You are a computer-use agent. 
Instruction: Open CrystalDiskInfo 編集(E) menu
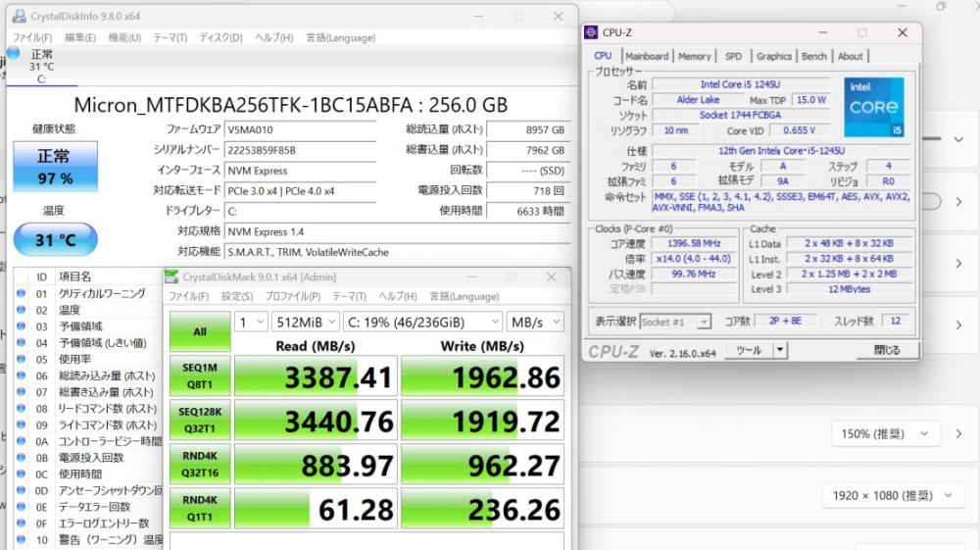click(80, 37)
